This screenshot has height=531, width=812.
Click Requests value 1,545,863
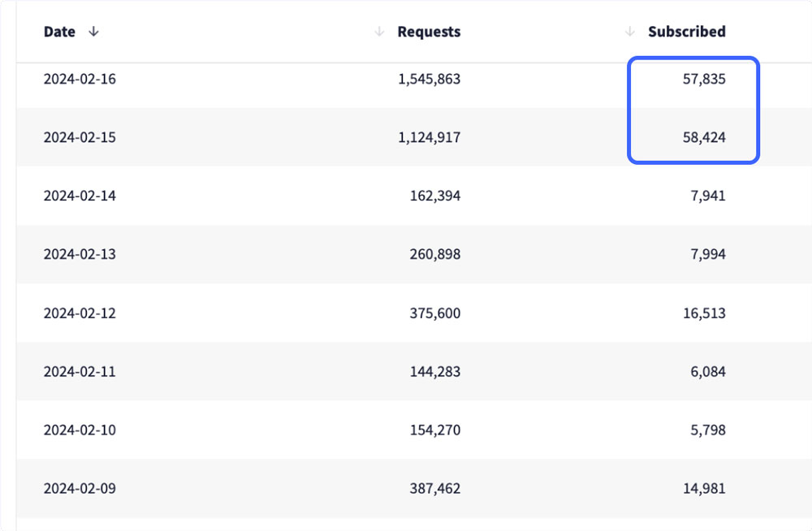429,80
